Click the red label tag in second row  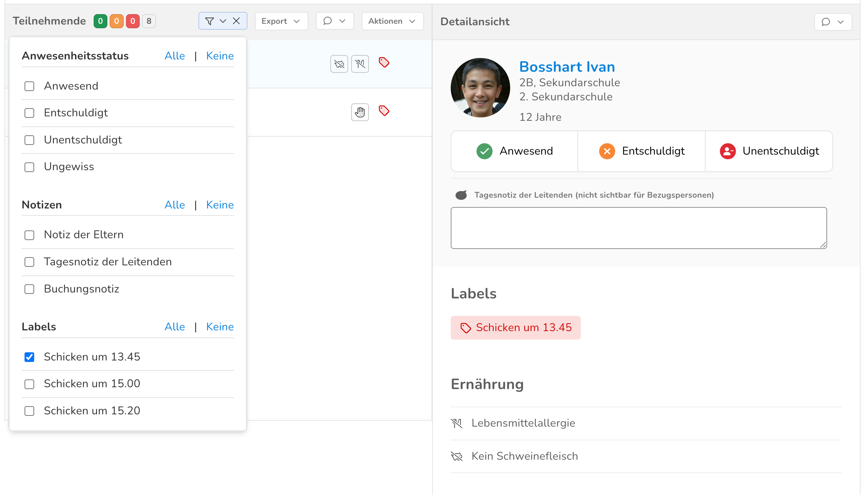384,111
